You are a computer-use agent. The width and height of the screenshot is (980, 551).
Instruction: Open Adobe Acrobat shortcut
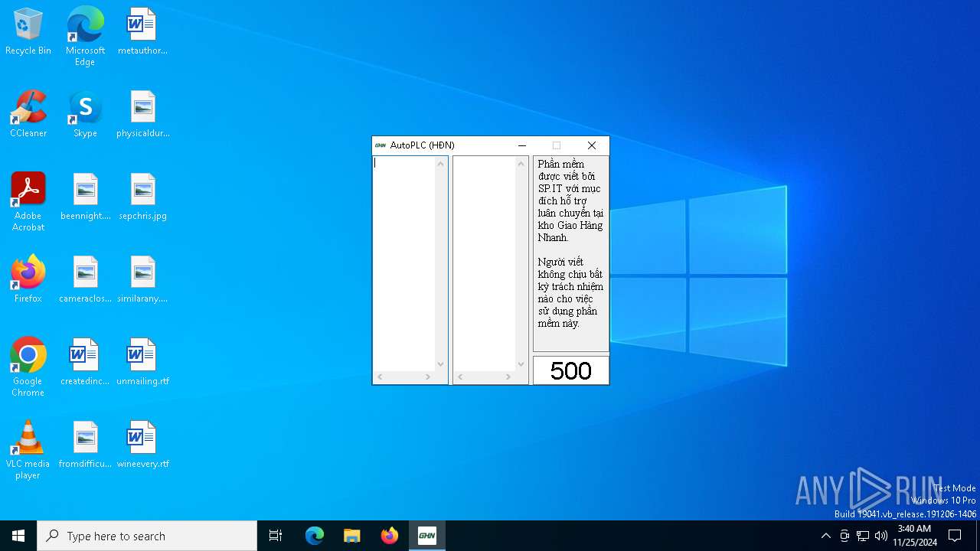28,202
